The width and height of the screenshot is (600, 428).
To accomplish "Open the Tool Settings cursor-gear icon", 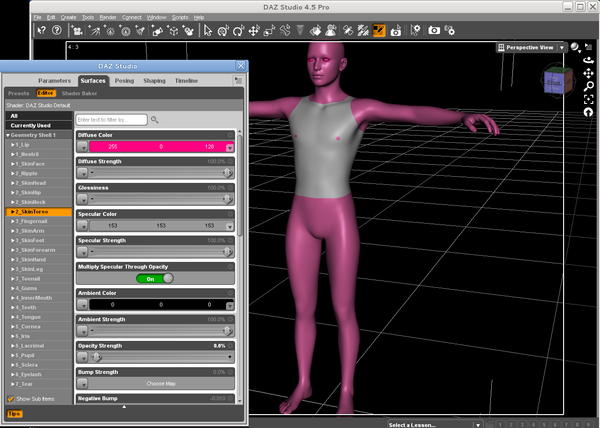I will pyautogui.click(x=415, y=30).
